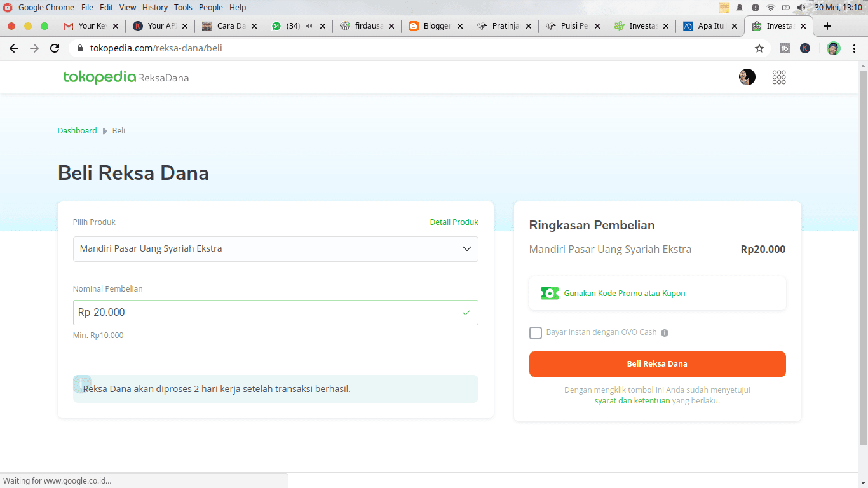Click the OVO Cash info icon
This screenshot has height=488, width=868.
(x=665, y=332)
